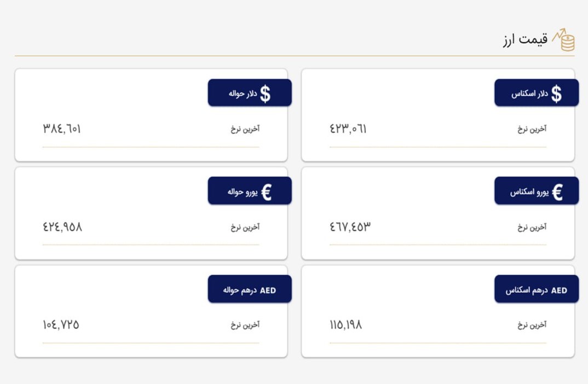Select the یورو حواله badge label

point(243,192)
